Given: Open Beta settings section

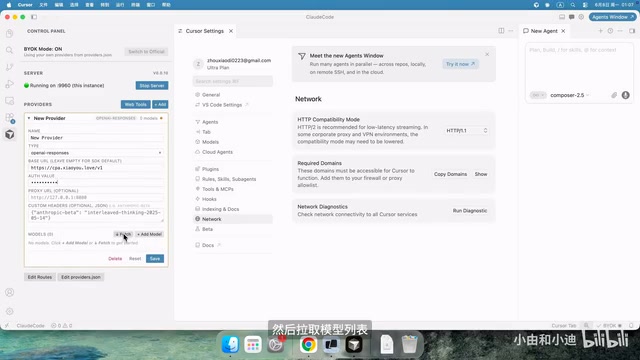Looking at the screenshot, I should pyautogui.click(x=207, y=229).
